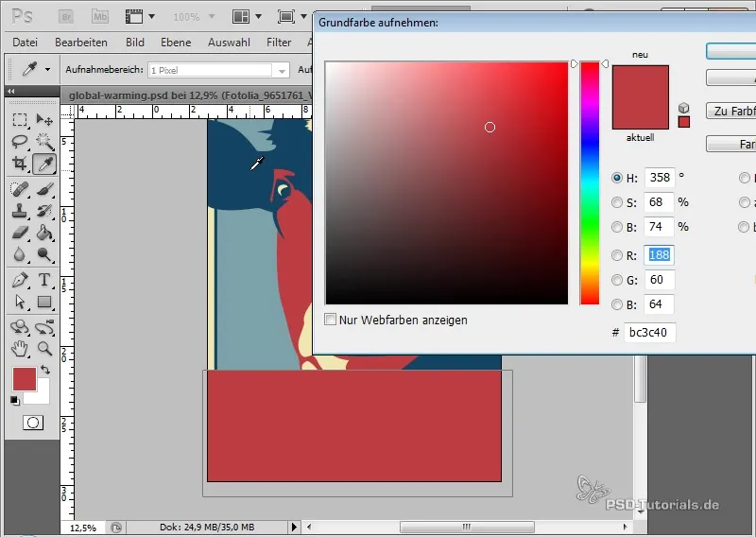Viewport: 756px width, 537px height.
Task: Click the non-web-safe color cube icon
Action: click(683, 108)
